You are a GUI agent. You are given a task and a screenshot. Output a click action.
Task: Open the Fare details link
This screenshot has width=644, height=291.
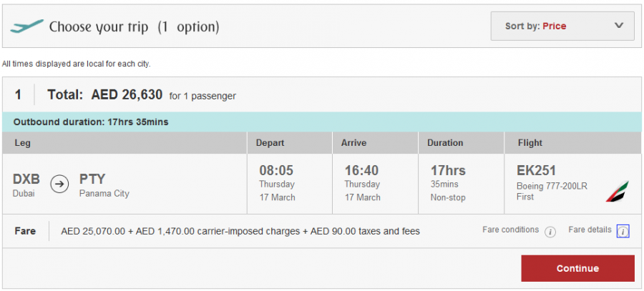[x=590, y=230]
